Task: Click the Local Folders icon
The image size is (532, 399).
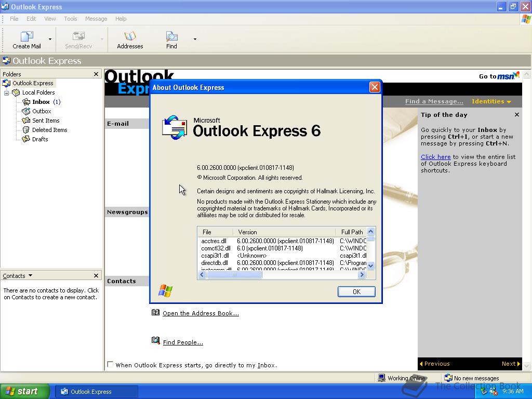Action: click(16, 92)
